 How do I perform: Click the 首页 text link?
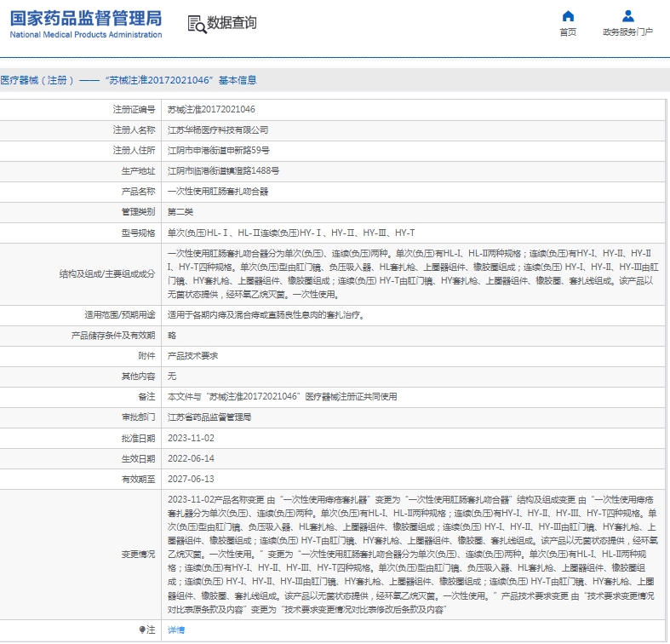pos(568,32)
